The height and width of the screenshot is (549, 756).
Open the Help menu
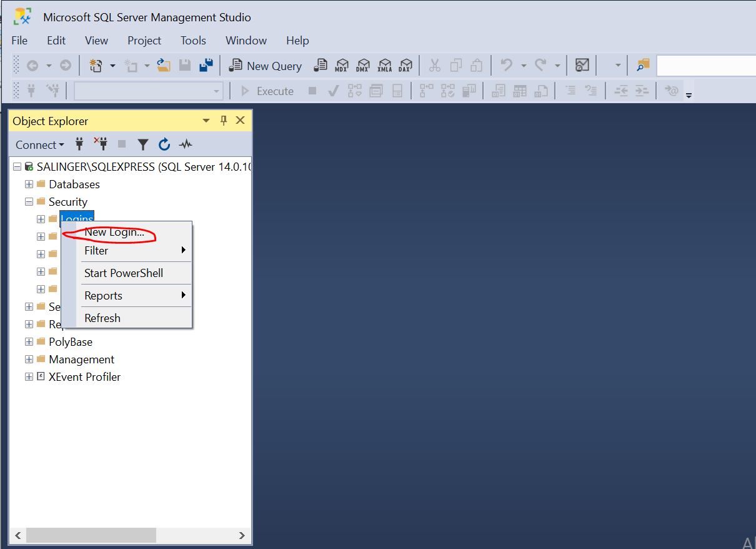pyautogui.click(x=297, y=40)
